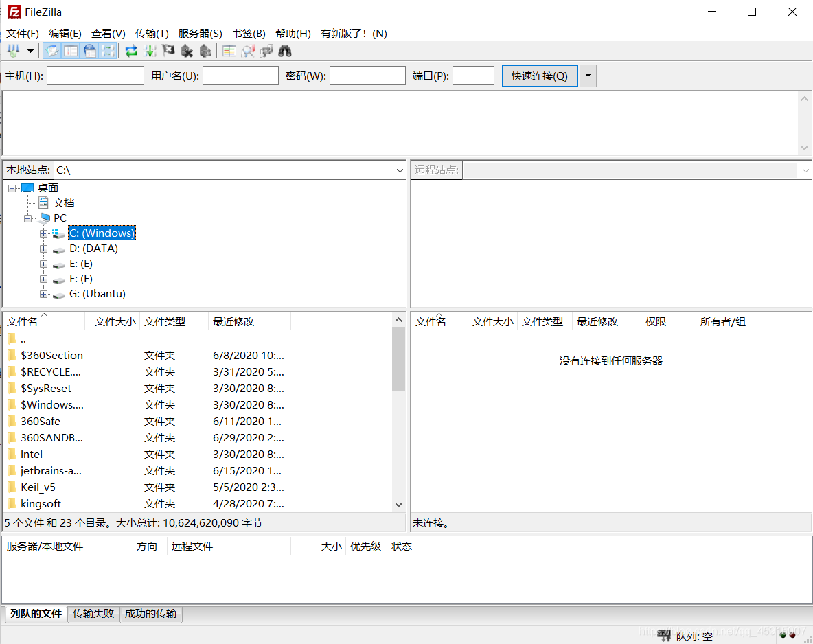Open quick connect history dropdown
The height and width of the screenshot is (644, 813).
pos(588,76)
